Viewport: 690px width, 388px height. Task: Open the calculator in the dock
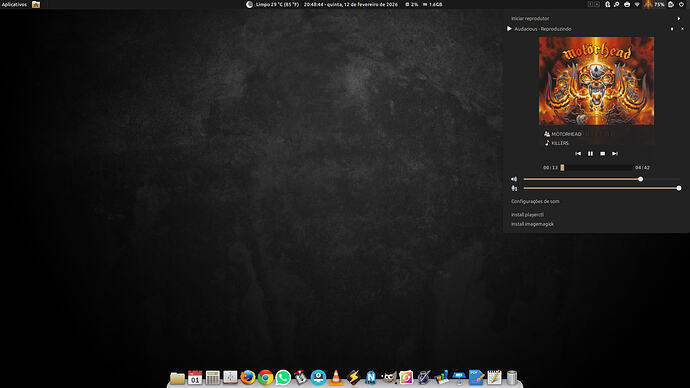(x=213, y=377)
